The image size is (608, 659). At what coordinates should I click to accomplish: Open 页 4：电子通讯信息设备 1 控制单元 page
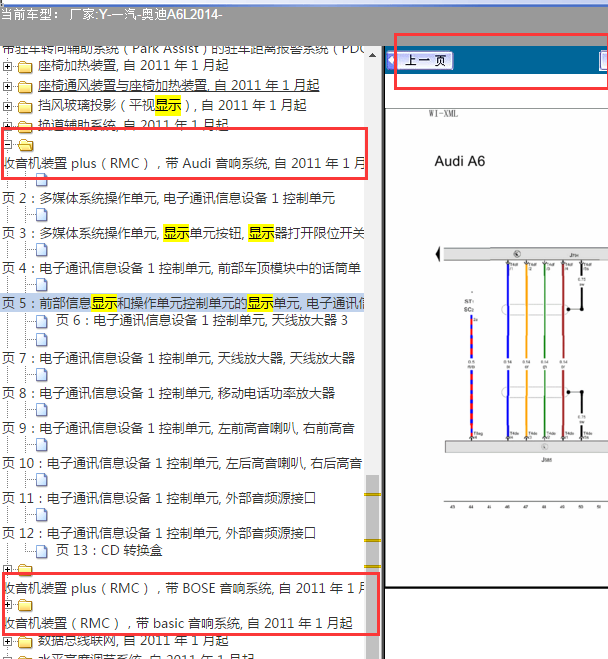(182, 268)
